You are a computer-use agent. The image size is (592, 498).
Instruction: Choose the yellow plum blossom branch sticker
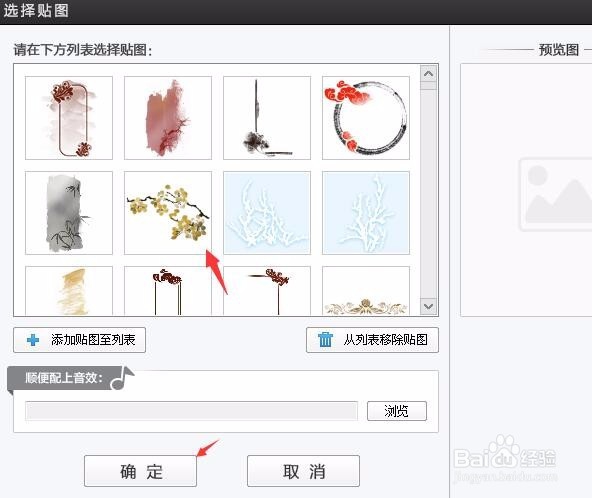point(168,213)
